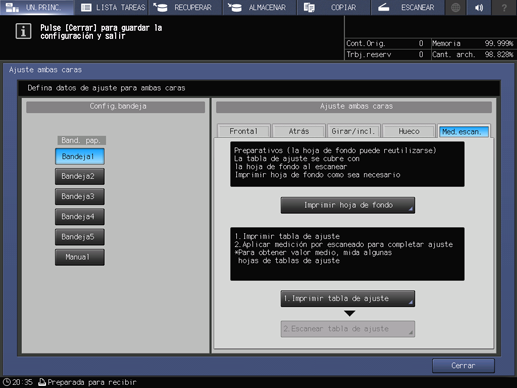Click the Defina datos de ajuste heading
This screenshot has width=517, height=388.
coord(106,88)
